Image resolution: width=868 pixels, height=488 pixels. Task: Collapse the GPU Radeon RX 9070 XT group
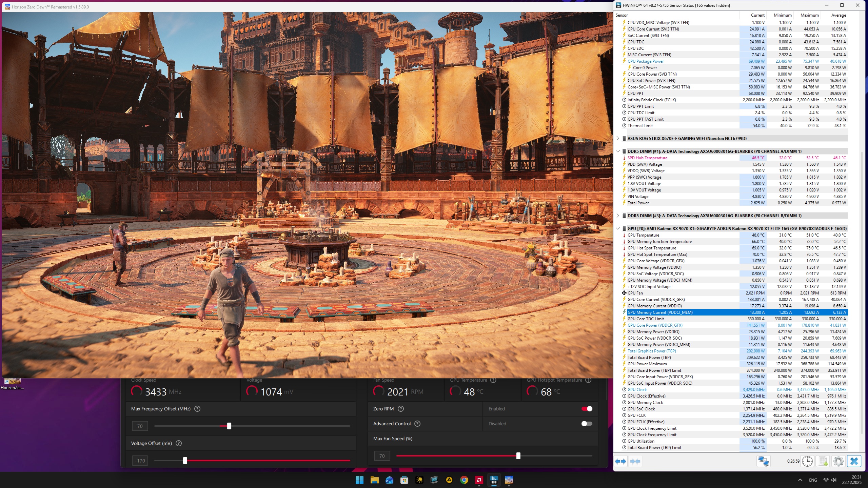618,228
